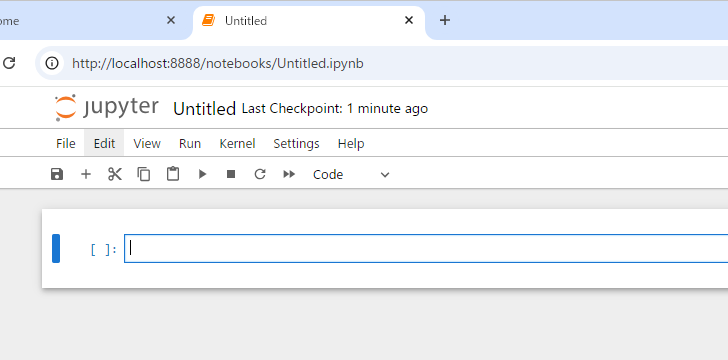Insert a cell below with plus icon
This screenshot has width=728, height=360.
[86, 174]
